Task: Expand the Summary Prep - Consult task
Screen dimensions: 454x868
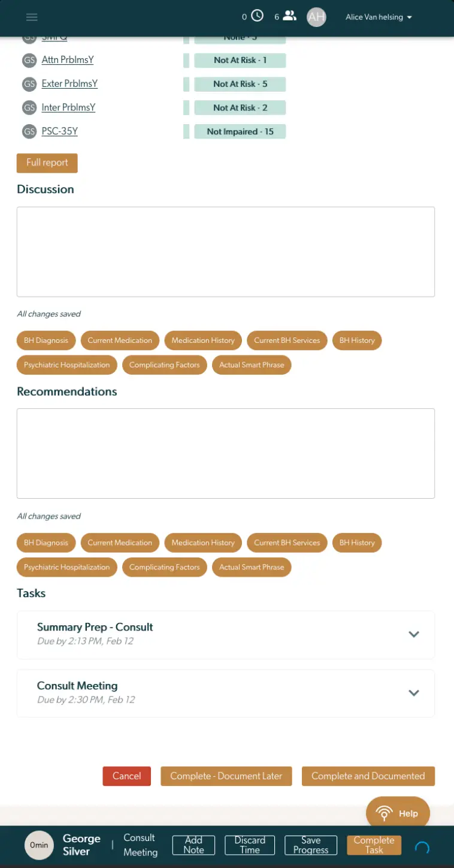Action: pyautogui.click(x=413, y=634)
